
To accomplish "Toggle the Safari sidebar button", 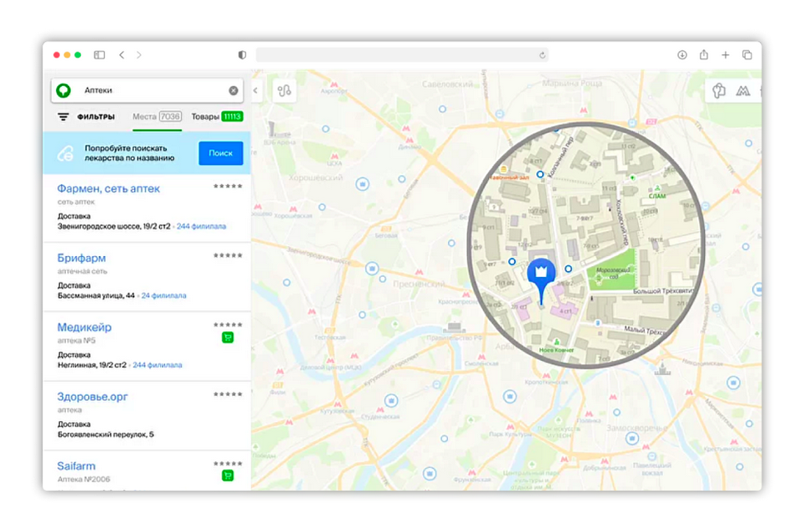I will [x=99, y=55].
